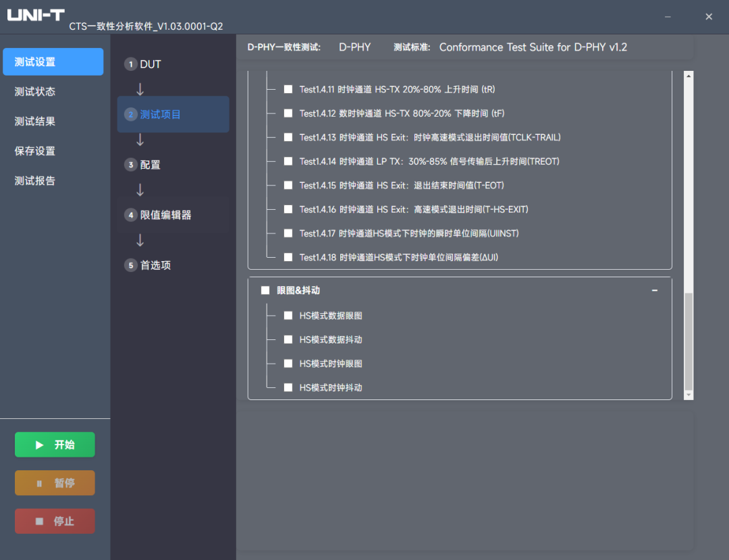Screen dimensions: 729x560
Task: Click the step 3 number badge beside 配置
Action: 131,165
